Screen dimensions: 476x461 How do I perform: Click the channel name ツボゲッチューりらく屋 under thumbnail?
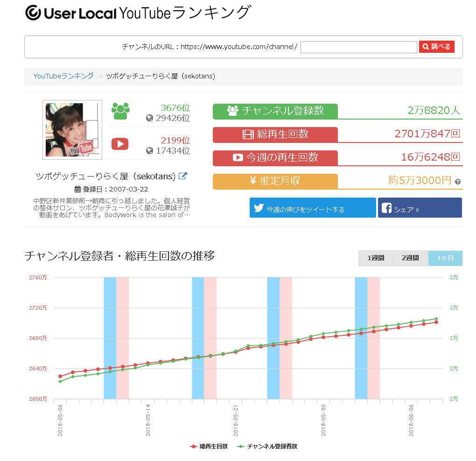(105, 176)
